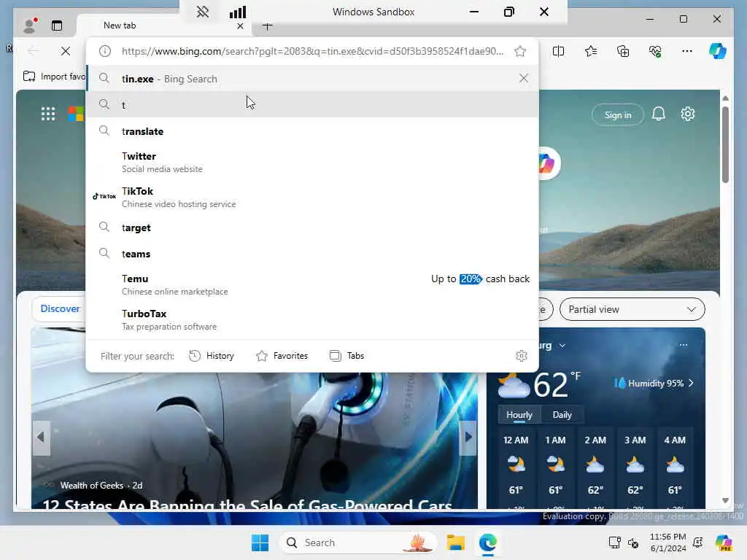This screenshot has height=560, width=747.
Task: Remove tin.exe suggestion with X
Action: (524, 78)
